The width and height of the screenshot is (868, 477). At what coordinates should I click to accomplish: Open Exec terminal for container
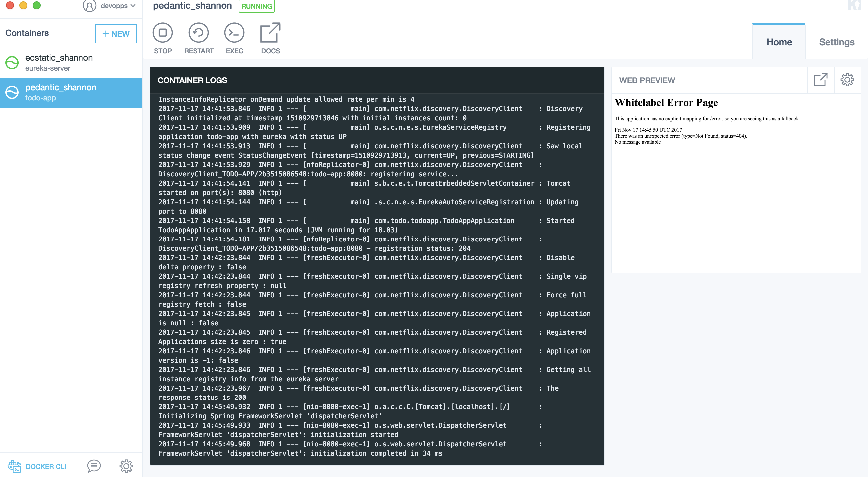pyautogui.click(x=234, y=33)
